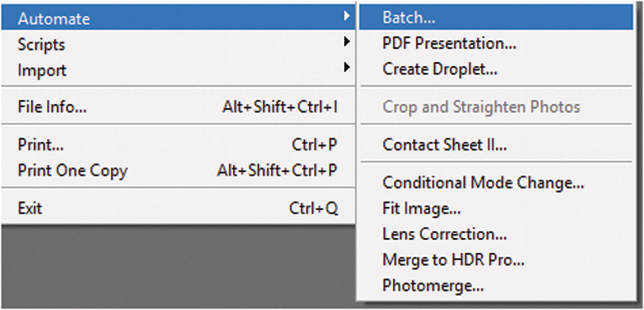Launch the Photomerge command

[433, 285]
